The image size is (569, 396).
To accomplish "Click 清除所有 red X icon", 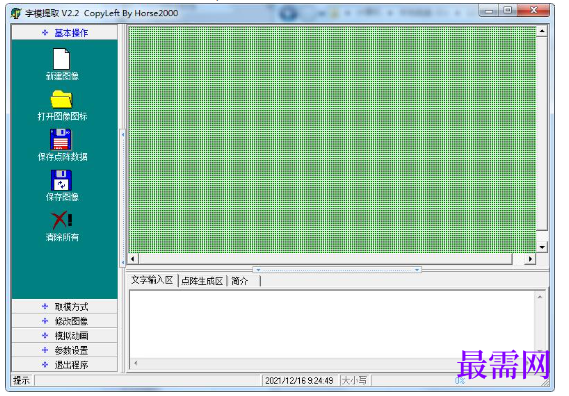I will click(62, 220).
